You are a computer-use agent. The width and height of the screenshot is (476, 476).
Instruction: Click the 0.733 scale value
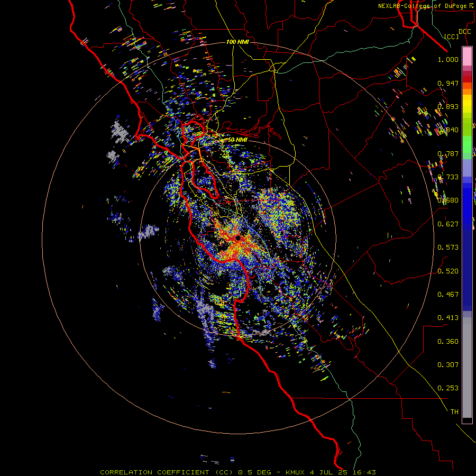[x=448, y=177]
